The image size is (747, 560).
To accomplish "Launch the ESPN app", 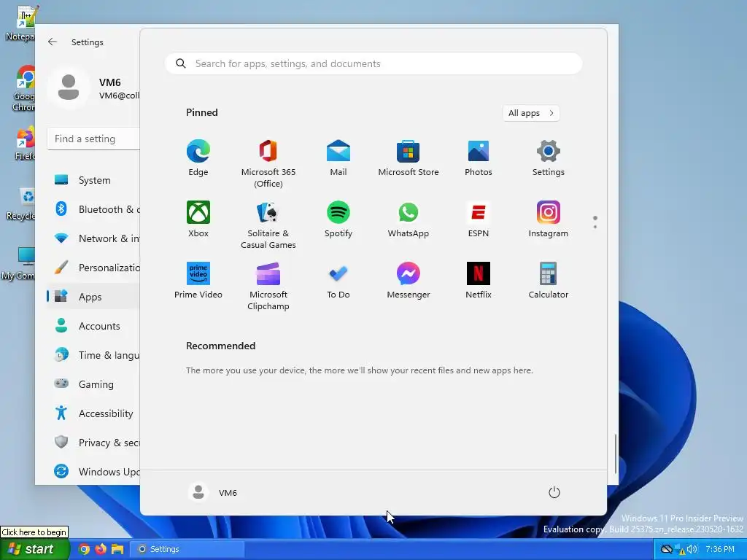I will click(x=479, y=219).
